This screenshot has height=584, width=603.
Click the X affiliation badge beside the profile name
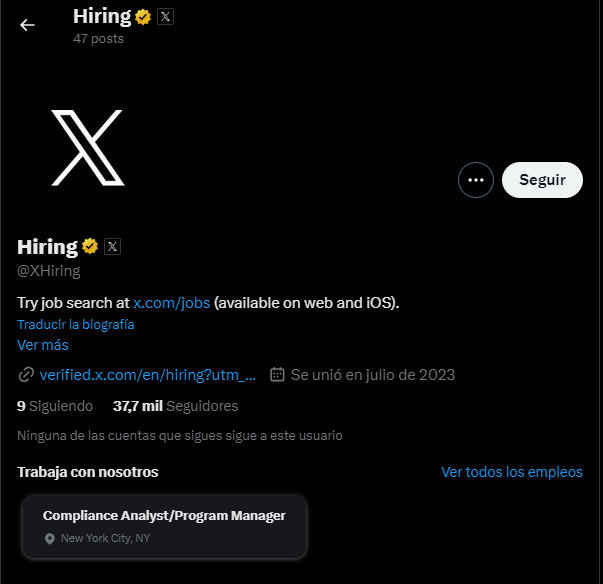[112, 246]
